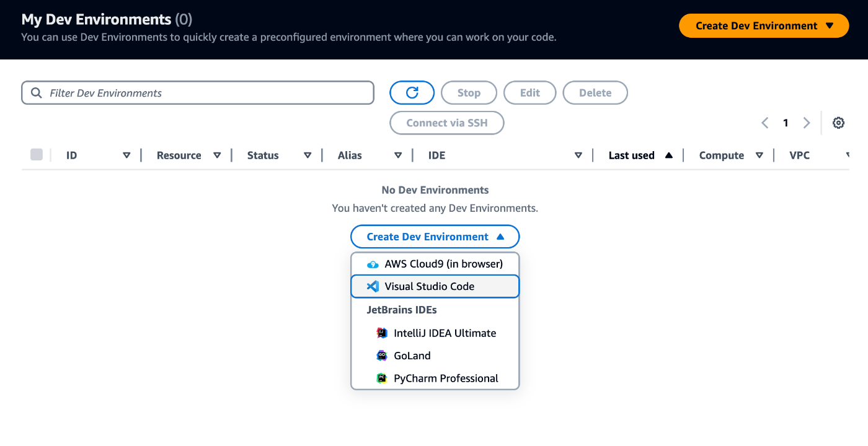This screenshot has width=868, height=446.
Task: Click the VPC column header
Action: [x=800, y=155]
